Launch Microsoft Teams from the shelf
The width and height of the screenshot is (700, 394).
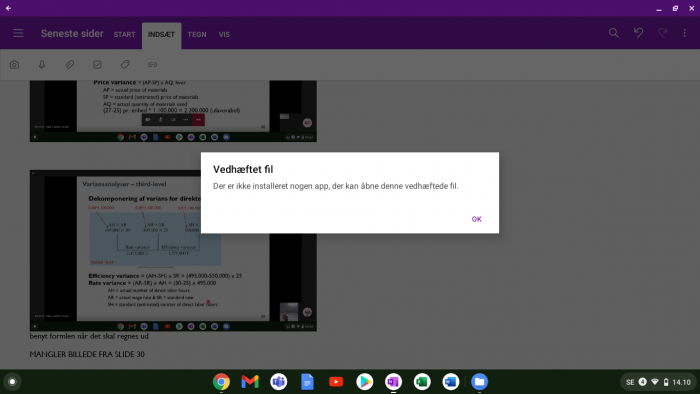pyautogui.click(x=279, y=382)
